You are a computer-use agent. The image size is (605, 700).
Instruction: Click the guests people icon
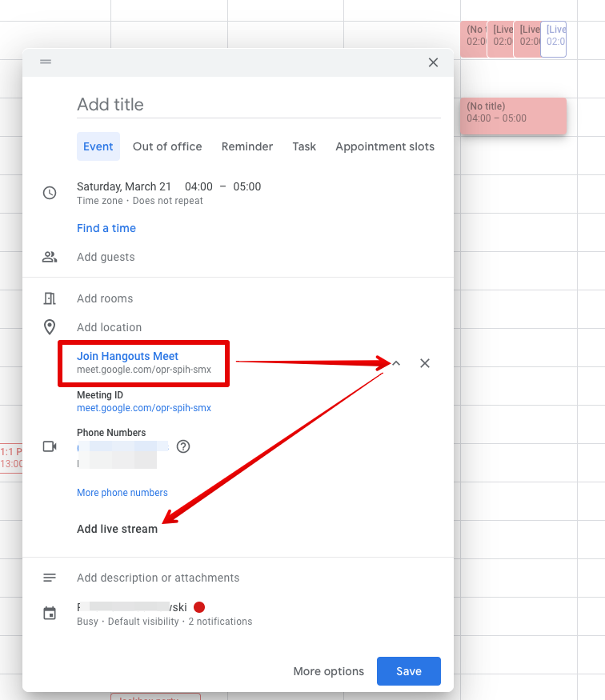coord(50,257)
